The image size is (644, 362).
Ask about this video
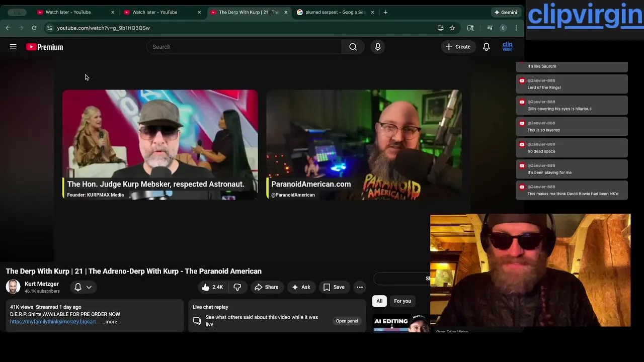tap(301, 287)
